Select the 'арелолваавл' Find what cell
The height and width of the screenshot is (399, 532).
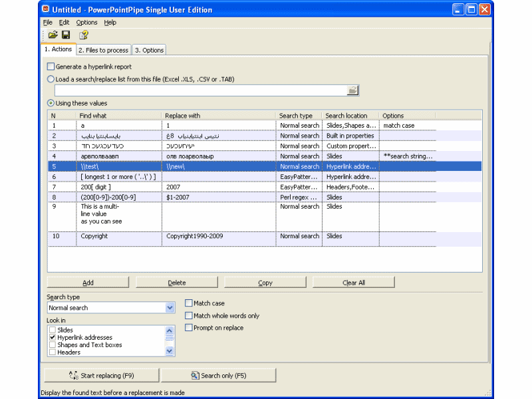(119, 156)
